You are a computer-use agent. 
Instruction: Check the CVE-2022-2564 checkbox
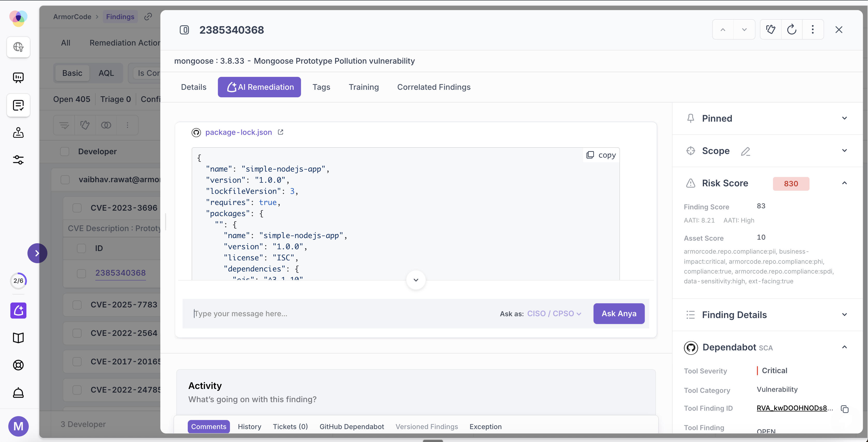(77, 333)
